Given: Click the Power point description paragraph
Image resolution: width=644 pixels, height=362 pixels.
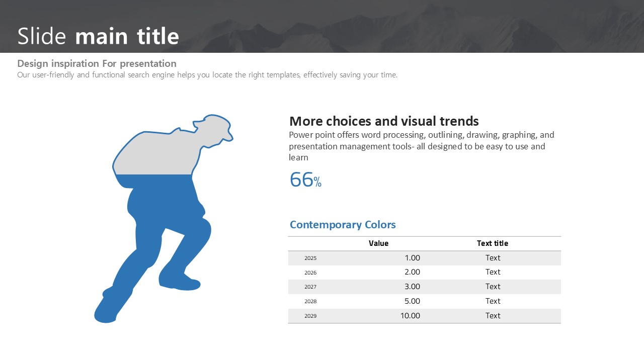Looking at the screenshot, I should pos(421,146).
